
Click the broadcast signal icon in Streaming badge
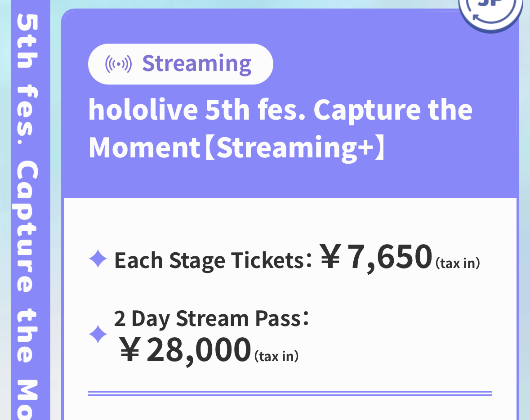click(118, 64)
